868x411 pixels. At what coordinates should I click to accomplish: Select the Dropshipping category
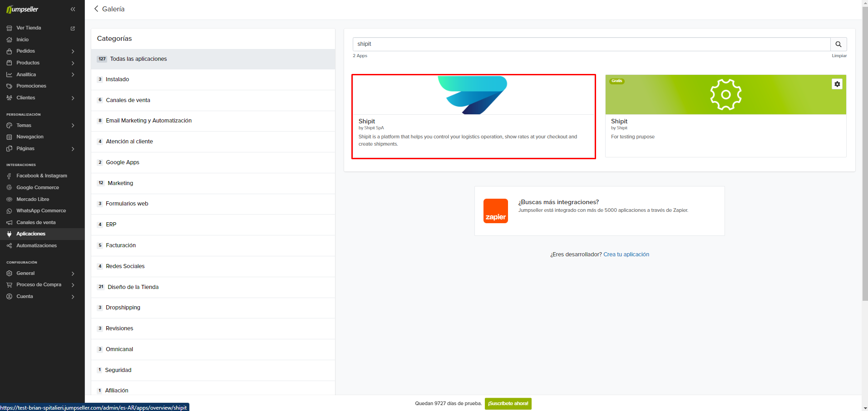(x=213, y=308)
